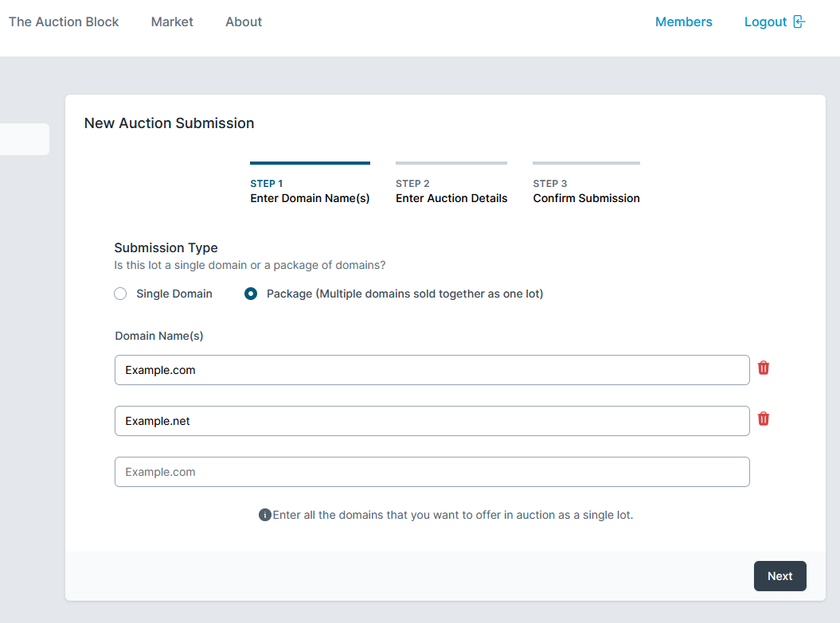The image size is (840, 623).
Task: Click the New Auction Submission heading
Action: 170,123
